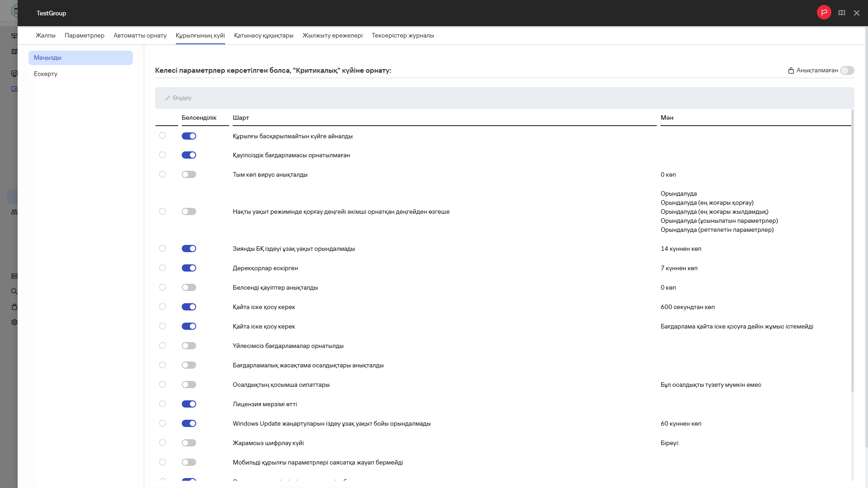Disable 'Қауіпсіздік бағдарламасы орнатылмаған' toggle
The height and width of the screenshot is (488, 868).
click(x=189, y=155)
